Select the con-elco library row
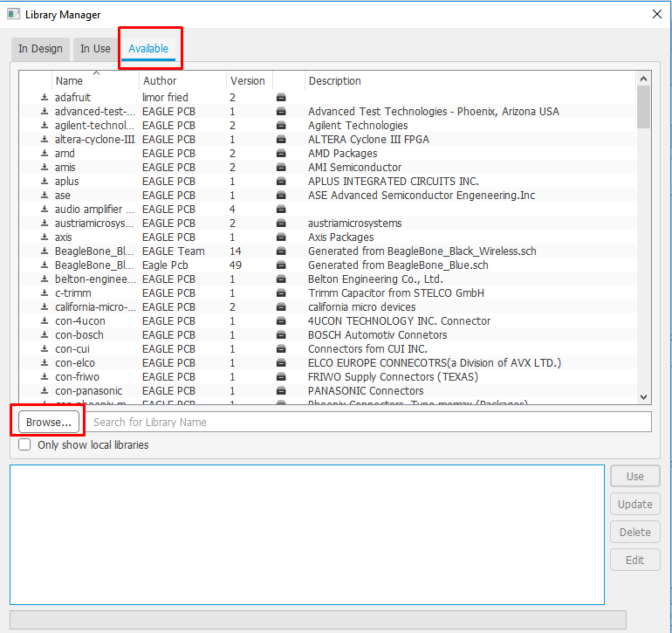Viewport: 672px width, 633px height. [x=328, y=363]
